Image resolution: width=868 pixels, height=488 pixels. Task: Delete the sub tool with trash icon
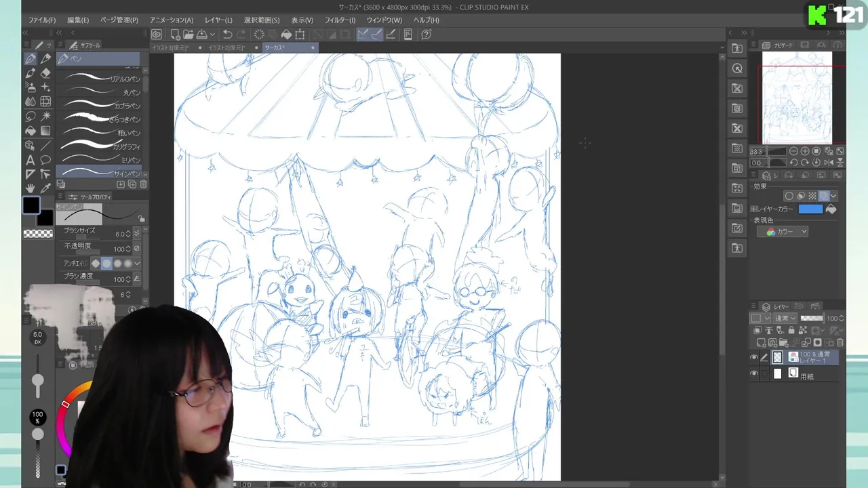pos(143,184)
